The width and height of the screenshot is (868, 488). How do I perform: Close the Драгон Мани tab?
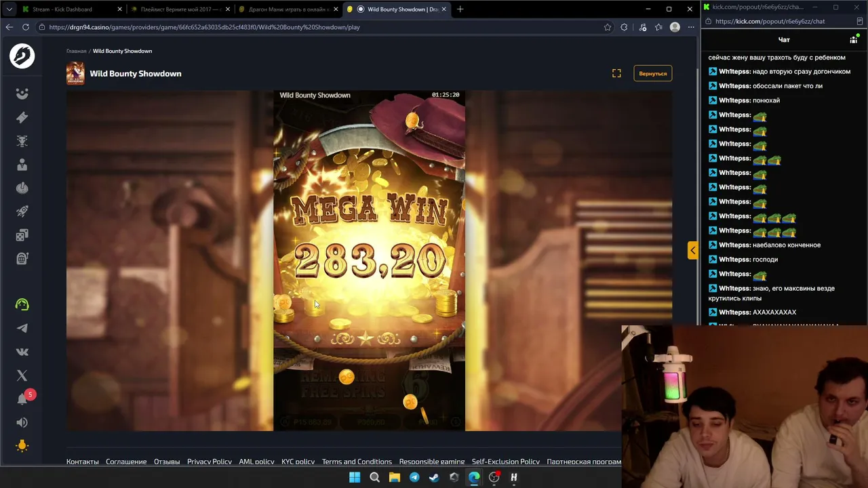click(x=337, y=9)
